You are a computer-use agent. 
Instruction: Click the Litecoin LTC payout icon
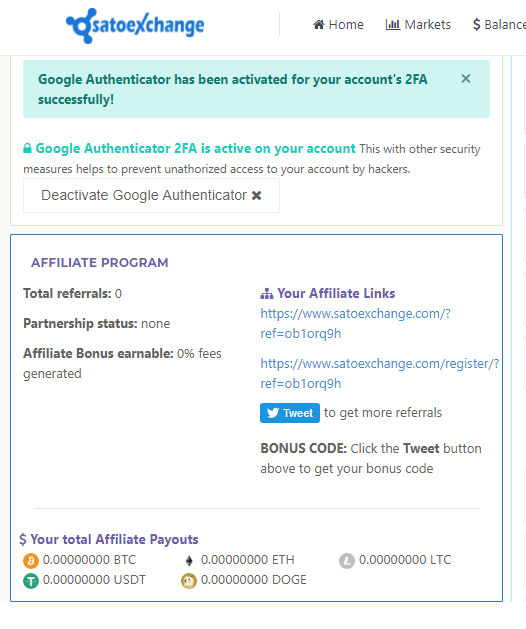(347, 560)
